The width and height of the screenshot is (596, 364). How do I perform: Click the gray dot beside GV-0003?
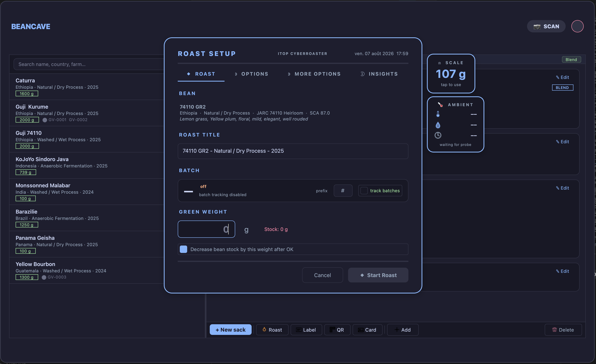click(x=44, y=277)
